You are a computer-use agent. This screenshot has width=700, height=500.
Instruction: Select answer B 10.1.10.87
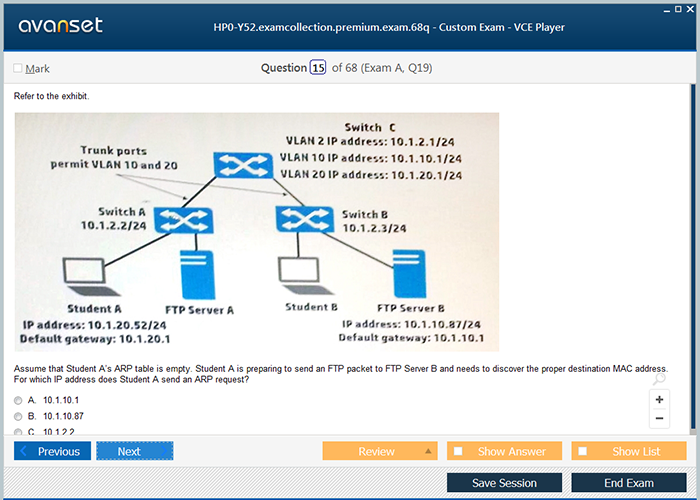coord(18,416)
